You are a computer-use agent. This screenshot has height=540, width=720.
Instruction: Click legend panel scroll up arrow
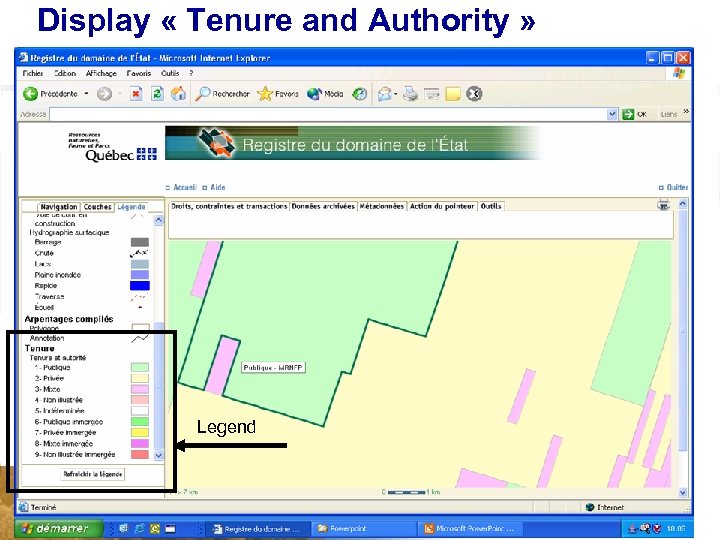[158, 220]
